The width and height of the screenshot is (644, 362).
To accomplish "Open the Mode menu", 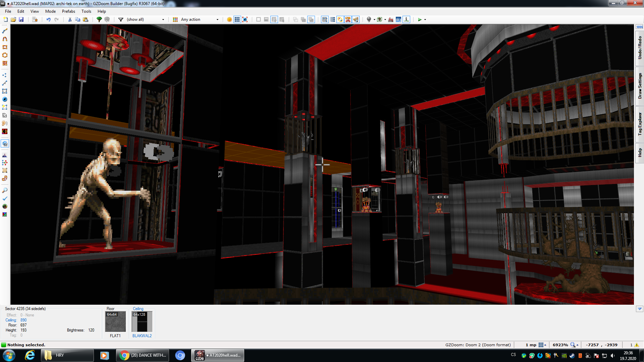I will coord(50,11).
